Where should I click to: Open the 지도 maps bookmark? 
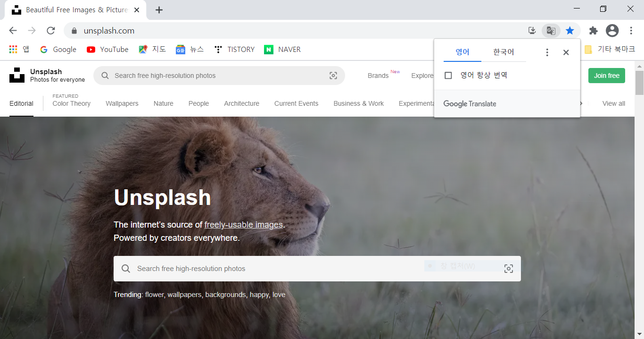[152, 49]
